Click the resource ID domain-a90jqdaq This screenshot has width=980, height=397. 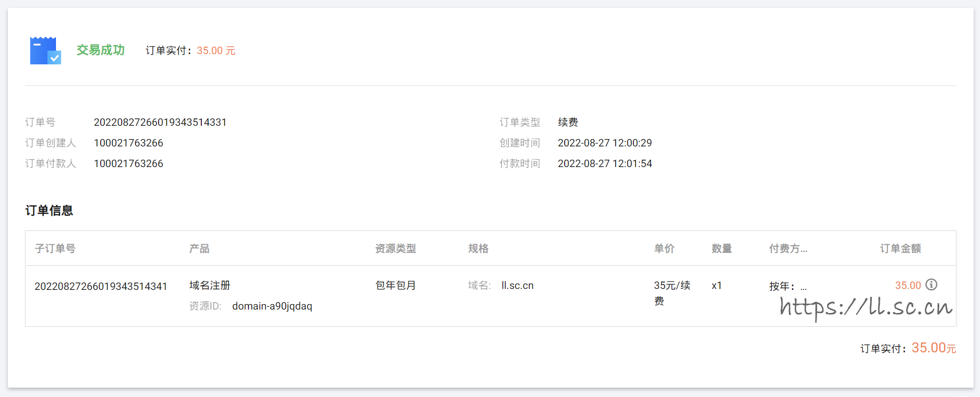272,306
